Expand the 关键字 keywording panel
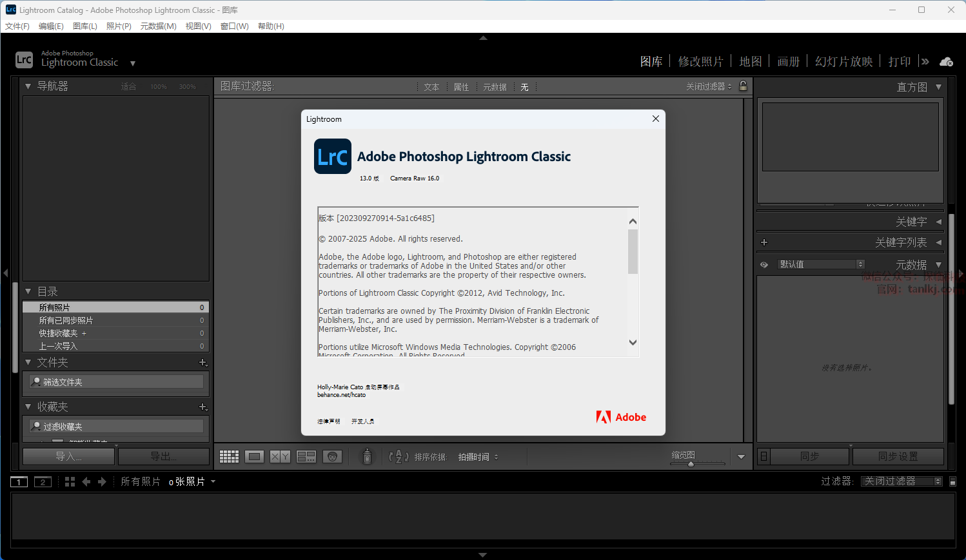This screenshot has height=560, width=966. pyautogui.click(x=938, y=222)
